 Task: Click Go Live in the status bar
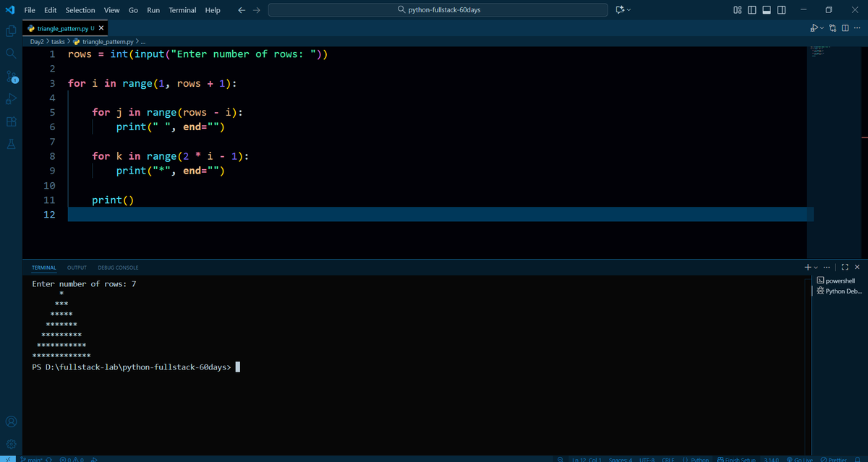tap(799, 458)
